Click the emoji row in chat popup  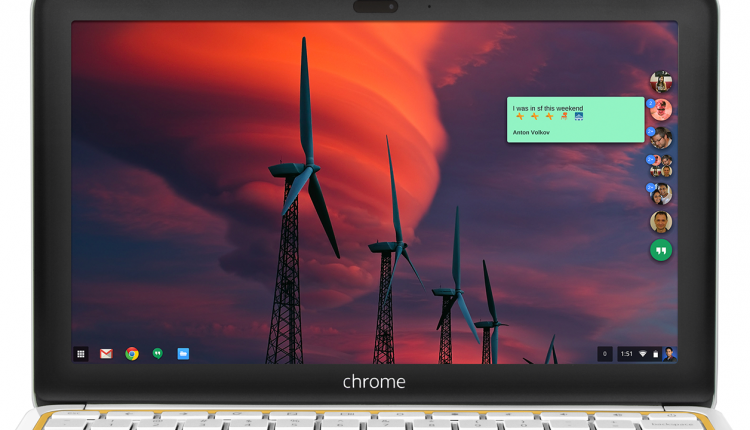click(x=548, y=118)
